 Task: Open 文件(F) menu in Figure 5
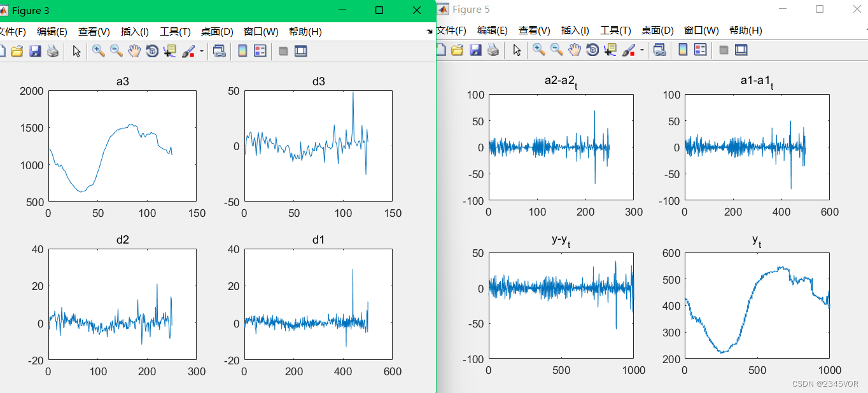tap(451, 31)
